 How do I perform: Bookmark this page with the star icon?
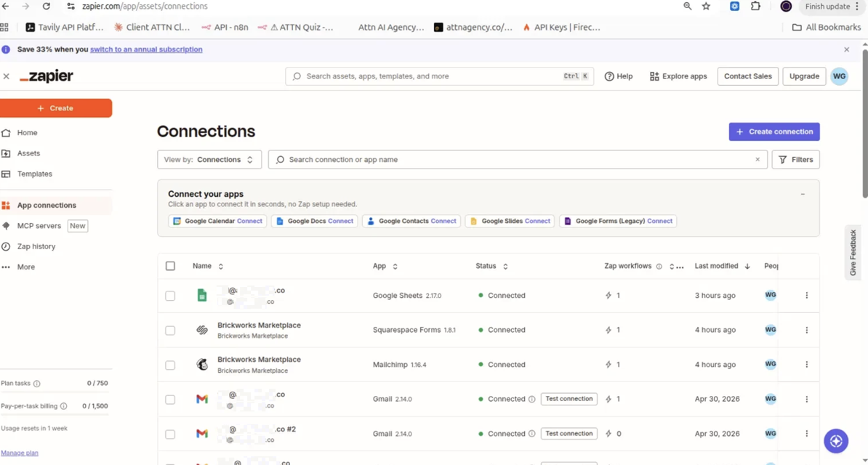[x=706, y=6]
